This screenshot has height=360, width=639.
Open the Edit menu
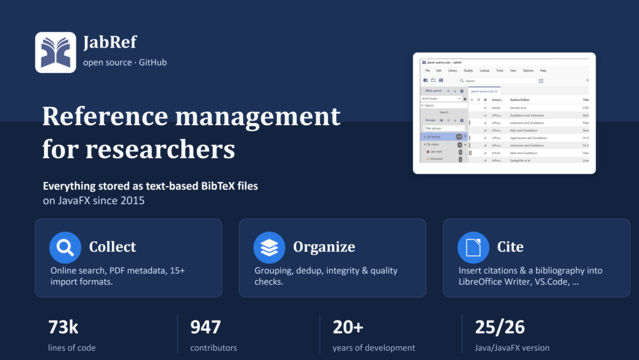click(x=439, y=71)
